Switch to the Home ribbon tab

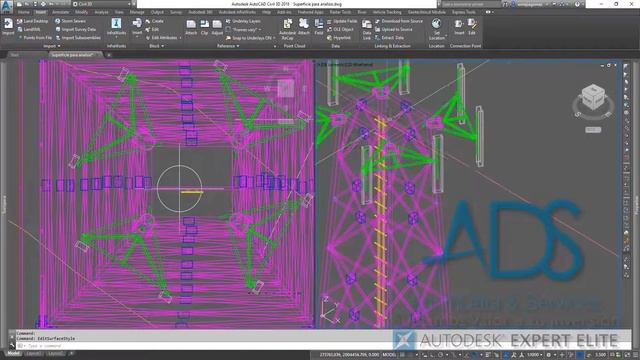click(x=24, y=12)
